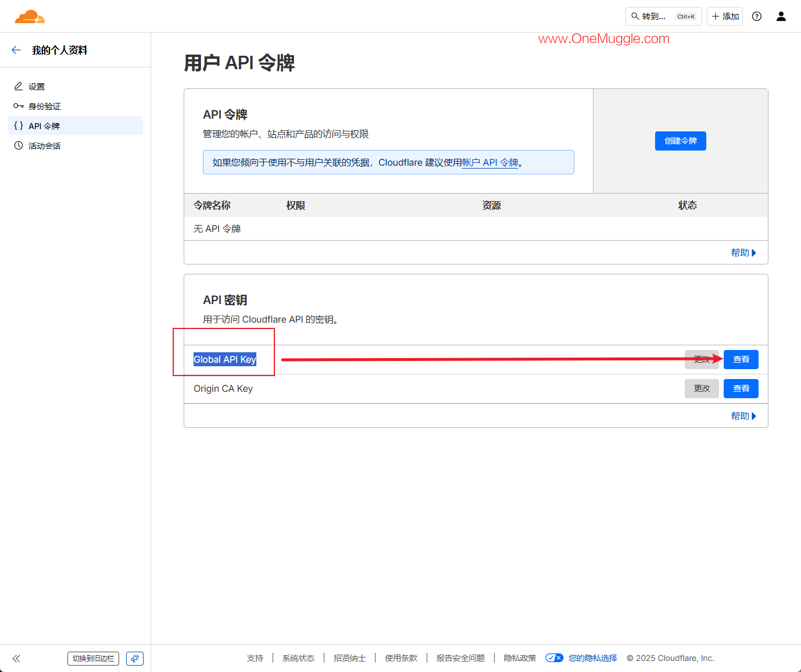The height and width of the screenshot is (672, 801).
Task: Click 查看 for Origin CA Key
Action: coord(741,388)
